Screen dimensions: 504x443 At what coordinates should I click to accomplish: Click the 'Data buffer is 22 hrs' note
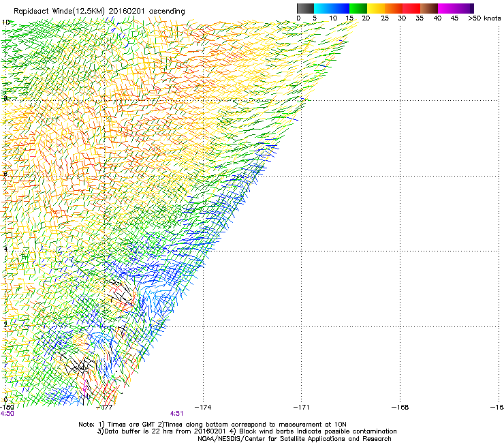click(141, 431)
